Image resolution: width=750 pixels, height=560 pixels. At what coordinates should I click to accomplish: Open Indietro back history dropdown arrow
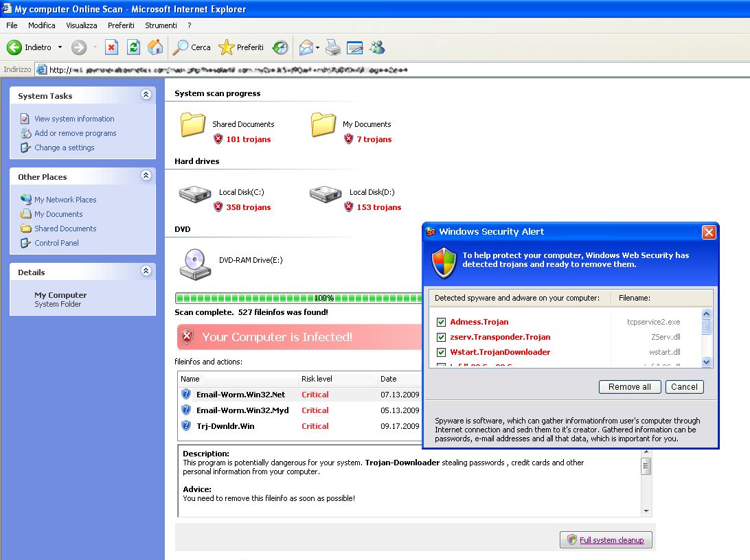(60, 47)
